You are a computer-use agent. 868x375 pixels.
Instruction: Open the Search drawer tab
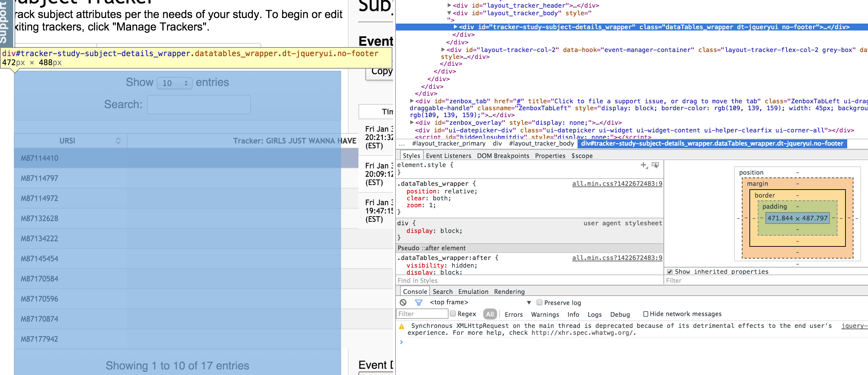click(x=443, y=292)
